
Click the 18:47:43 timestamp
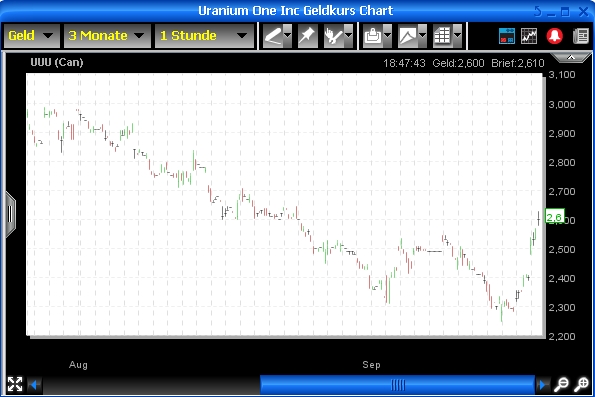pos(404,63)
